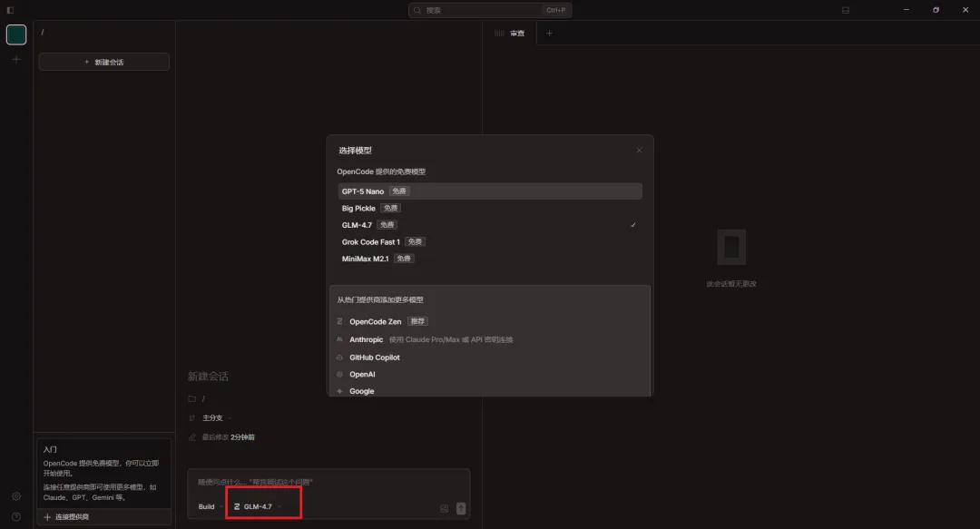Viewport: 980px width, 529px height.
Task: Toggle the panel layout icon in title bar
Action: (x=846, y=10)
